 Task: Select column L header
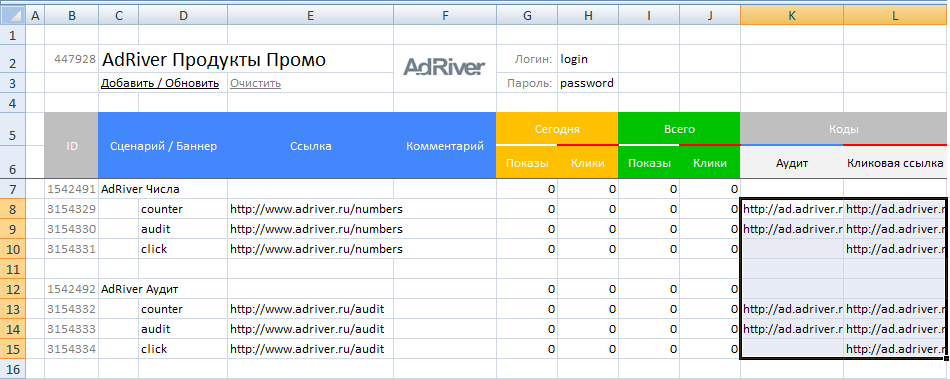[895, 16]
